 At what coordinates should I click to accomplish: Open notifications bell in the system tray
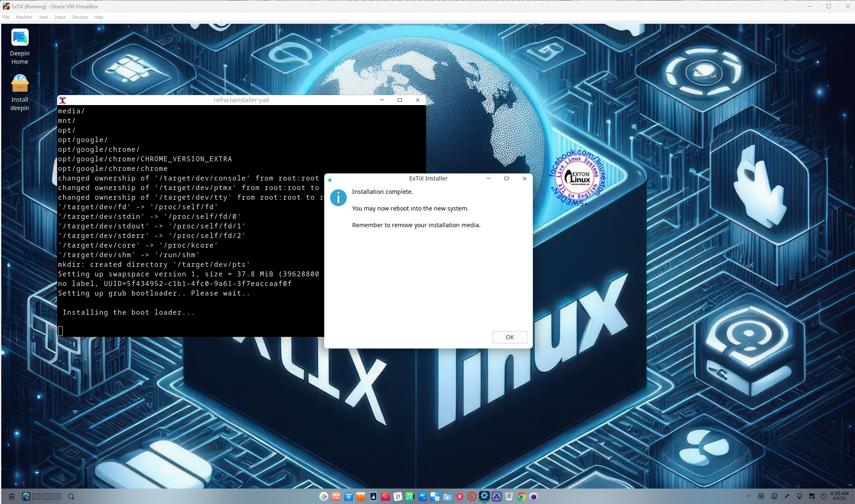pos(799,496)
